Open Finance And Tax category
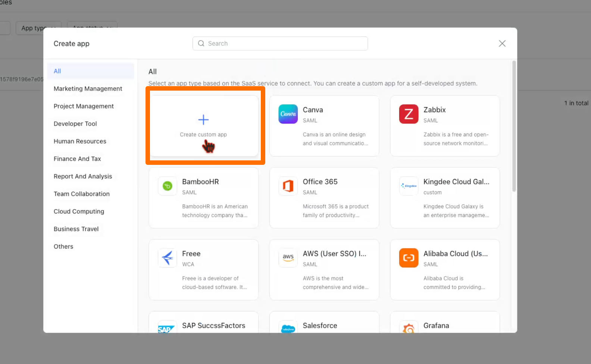Screen dimensions: 591x364 click(x=77, y=159)
